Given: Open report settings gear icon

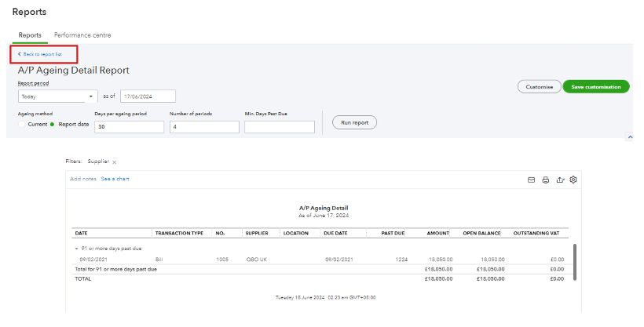Looking at the screenshot, I should coord(573,180).
